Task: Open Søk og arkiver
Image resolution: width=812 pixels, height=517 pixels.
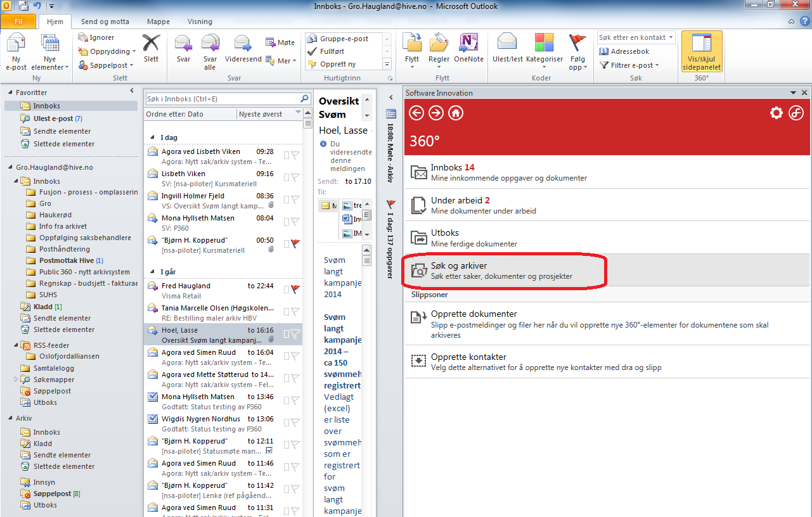Action: [607, 271]
